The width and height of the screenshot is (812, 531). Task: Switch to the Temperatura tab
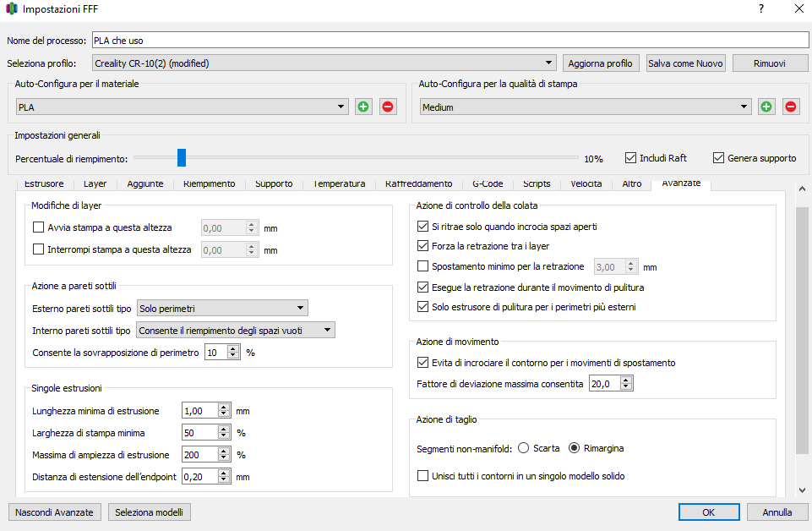coord(339,183)
